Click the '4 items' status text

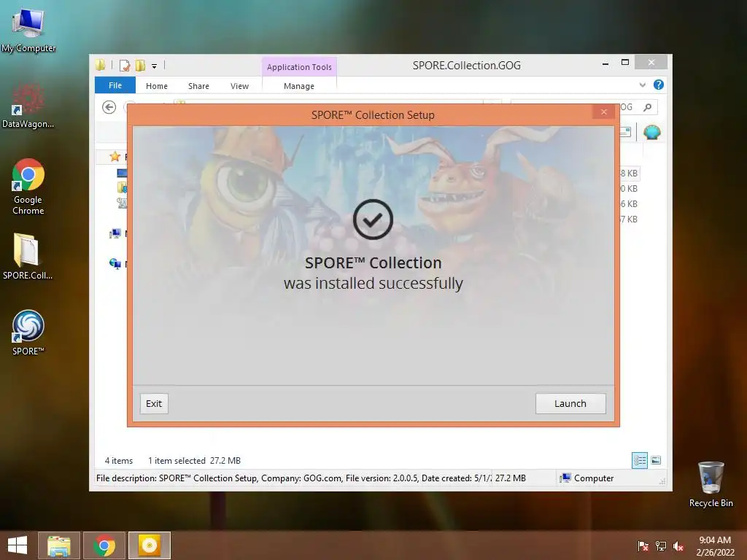pos(119,461)
